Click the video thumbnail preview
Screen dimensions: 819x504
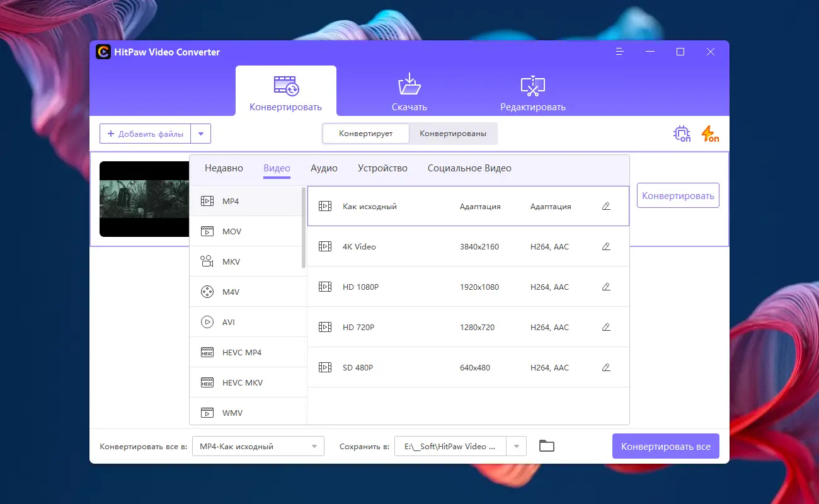point(144,199)
